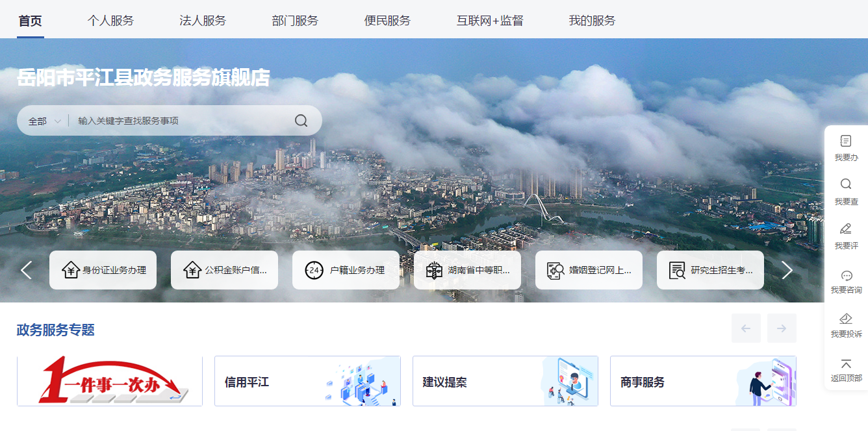Open the 互联网+监督 navigation tab

click(489, 21)
